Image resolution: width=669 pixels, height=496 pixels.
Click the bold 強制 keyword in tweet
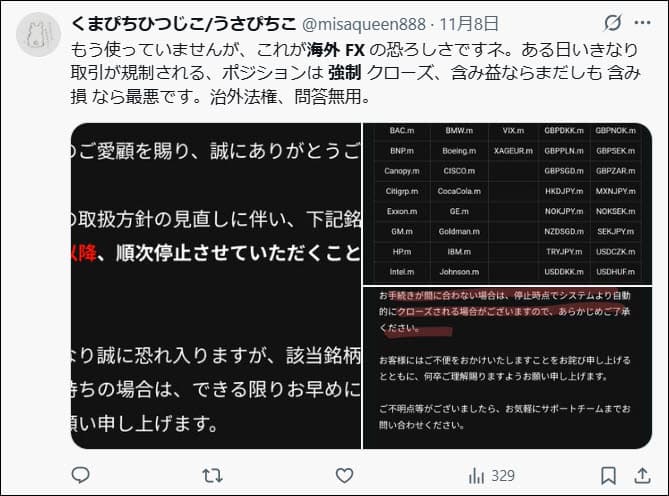coord(344,73)
